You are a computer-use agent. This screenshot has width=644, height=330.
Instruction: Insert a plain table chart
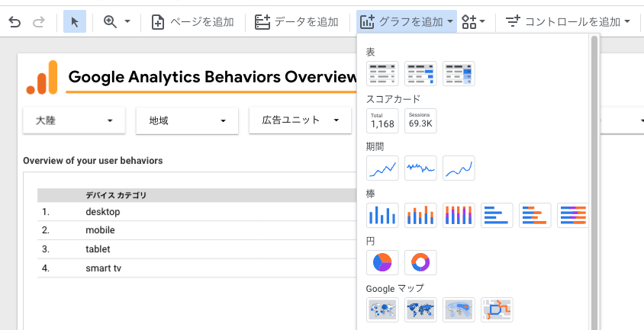click(x=382, y=73)
